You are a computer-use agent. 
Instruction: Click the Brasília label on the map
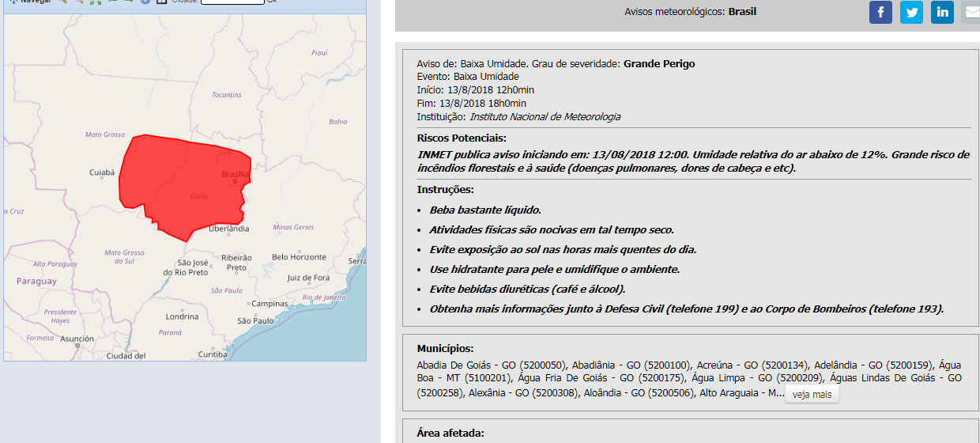click(235, 174)
